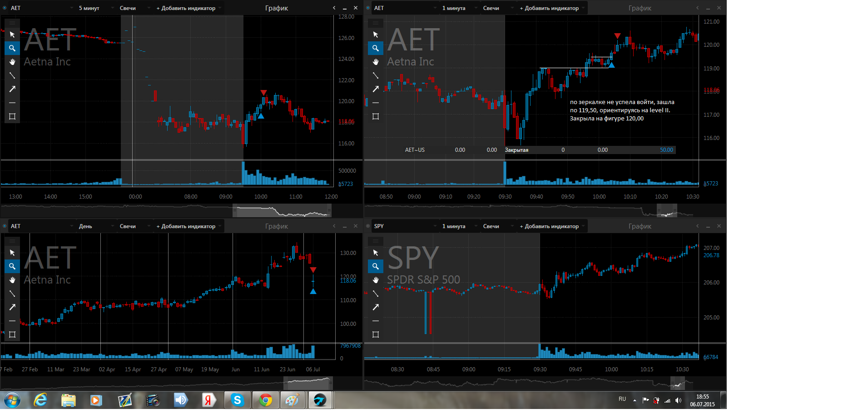The width and height of the screenshot is (868, 414).
Task: Click 'AET~US' position row label
Action: pyautogui.click(x=415, y=150)
